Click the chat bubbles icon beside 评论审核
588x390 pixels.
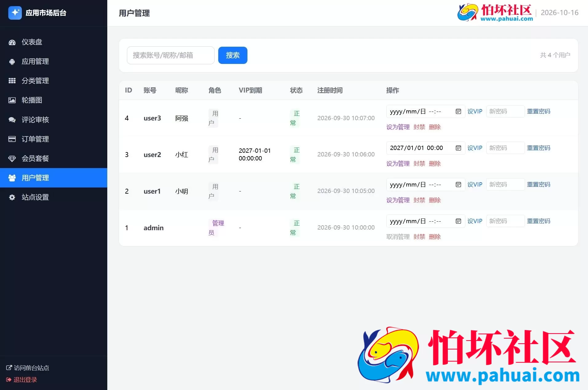tap(12, 120)
